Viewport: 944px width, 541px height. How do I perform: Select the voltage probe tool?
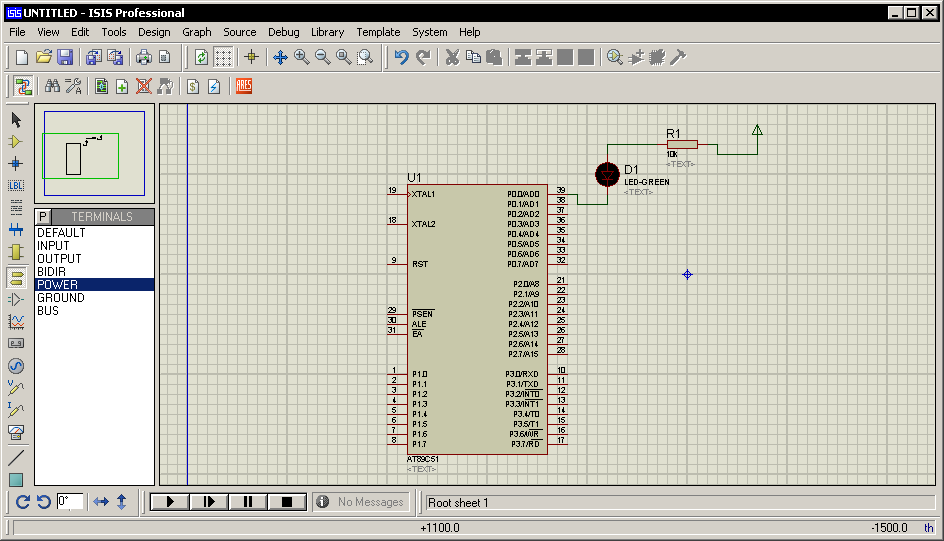(x=16, y=388)
